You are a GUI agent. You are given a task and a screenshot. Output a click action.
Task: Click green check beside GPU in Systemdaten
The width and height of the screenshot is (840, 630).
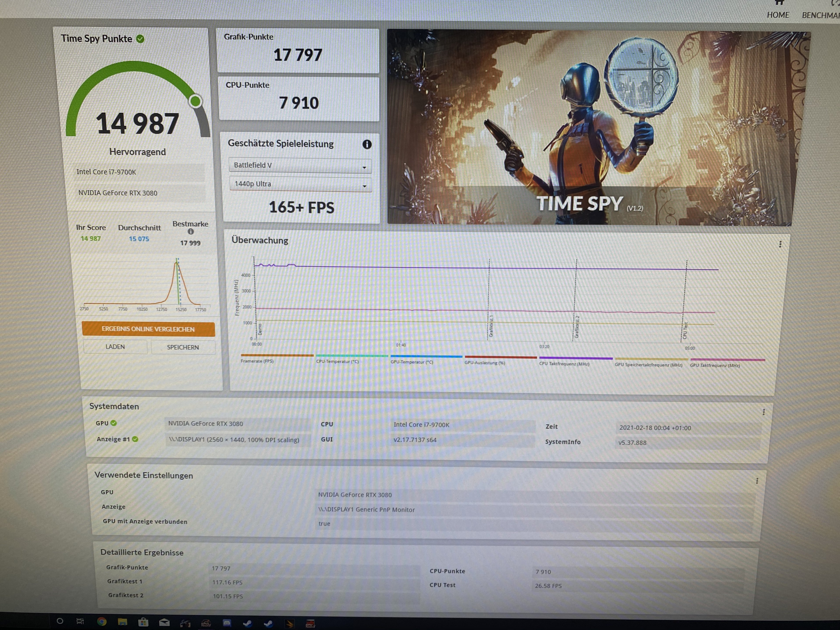(114, 423)
